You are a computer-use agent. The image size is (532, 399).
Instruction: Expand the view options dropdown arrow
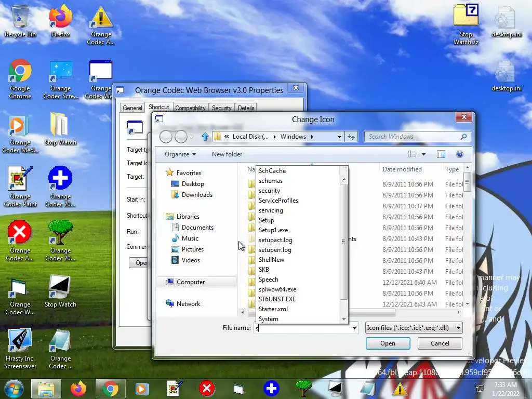(x=423, y=154)
